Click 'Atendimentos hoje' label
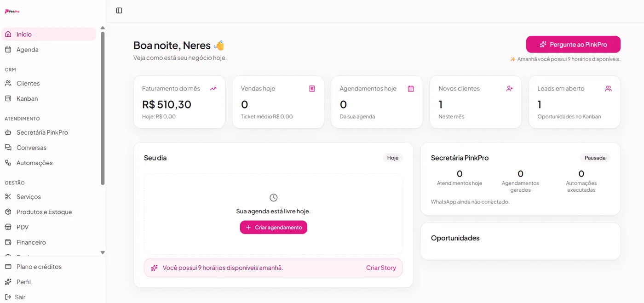Image resolution: width=644 pixels, height=303 pixels. tap(460, 183)
